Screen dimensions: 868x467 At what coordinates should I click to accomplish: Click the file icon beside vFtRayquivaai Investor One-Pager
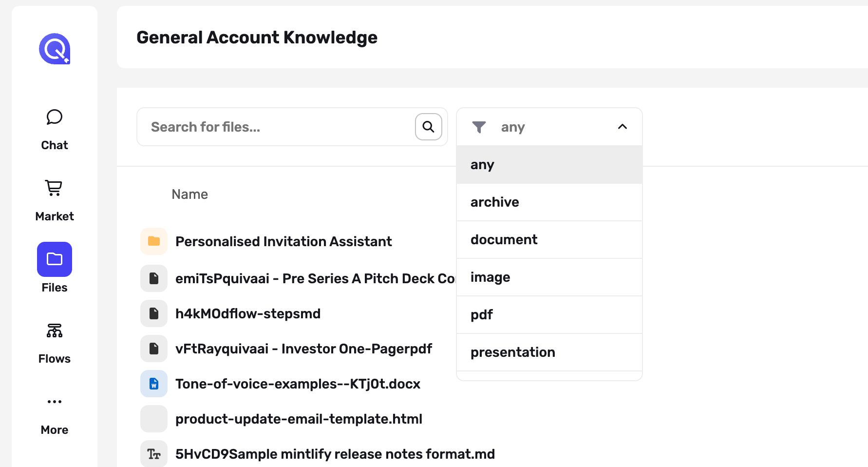[154, 349]
